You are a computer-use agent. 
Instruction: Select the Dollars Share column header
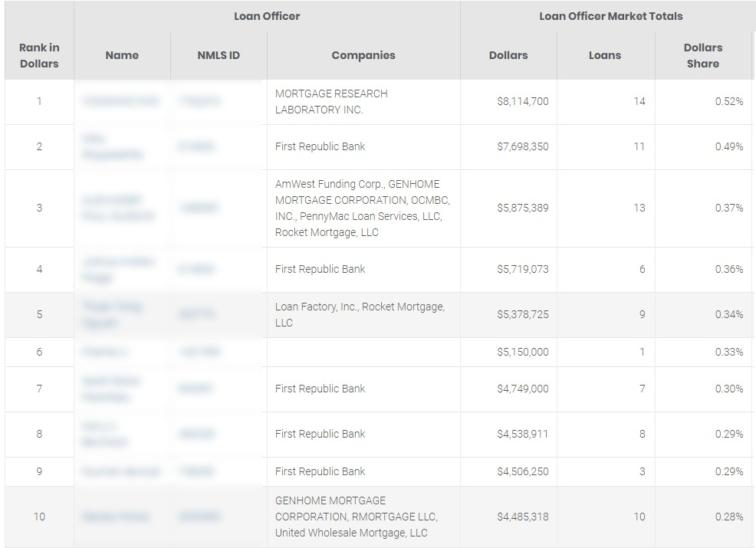[703, 55]
